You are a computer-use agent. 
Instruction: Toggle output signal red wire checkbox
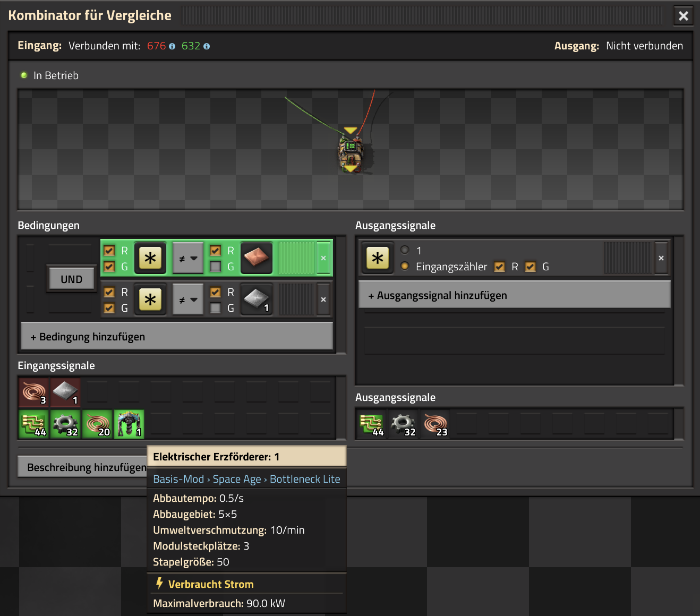pyautogui.click(x=499, y=267)
